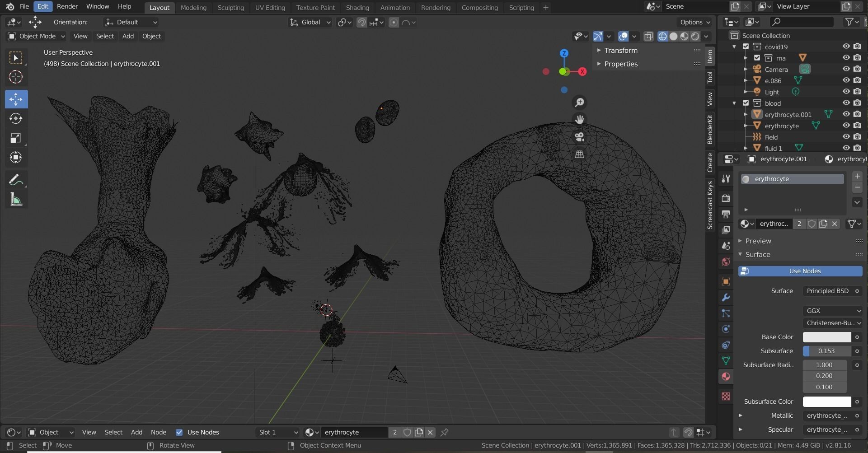This screenshot has height=453, width=868.
Task: Disable Light object in renders
Action: coord(857,92)
